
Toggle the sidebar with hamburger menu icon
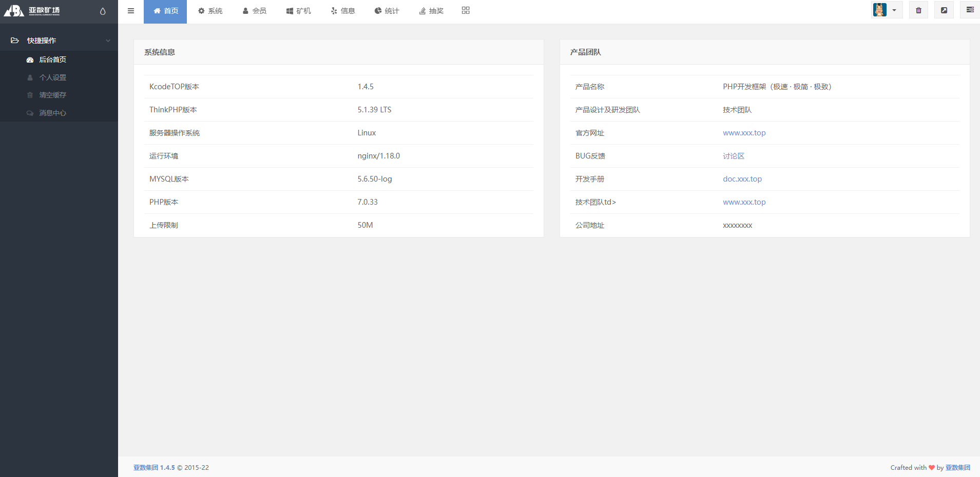pyautogui.click(x=131, y=10)
